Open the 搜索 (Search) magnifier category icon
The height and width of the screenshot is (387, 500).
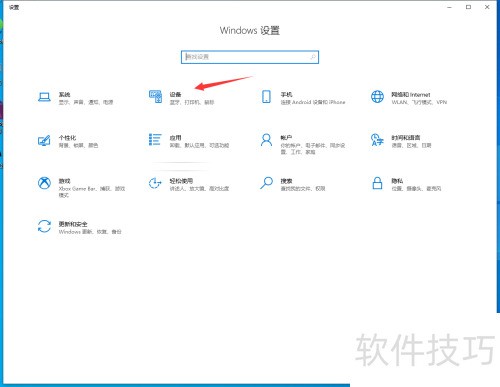[266, 183]
